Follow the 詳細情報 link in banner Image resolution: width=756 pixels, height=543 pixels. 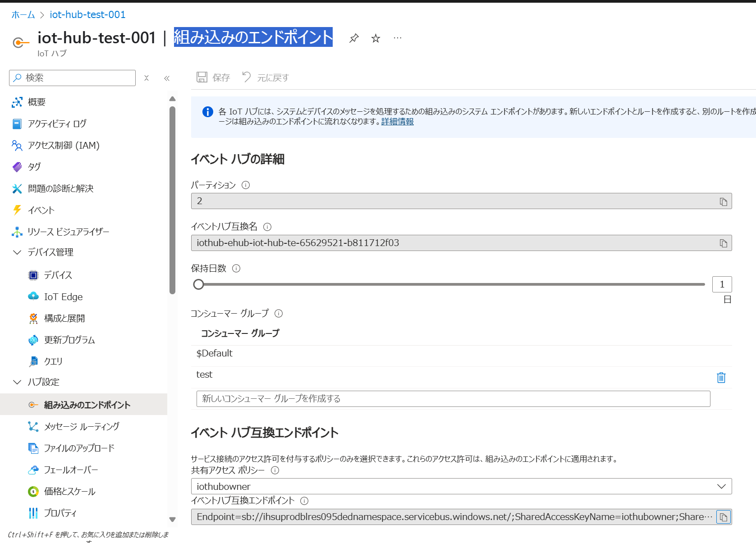pyautogui.click(x=397, y=122)
